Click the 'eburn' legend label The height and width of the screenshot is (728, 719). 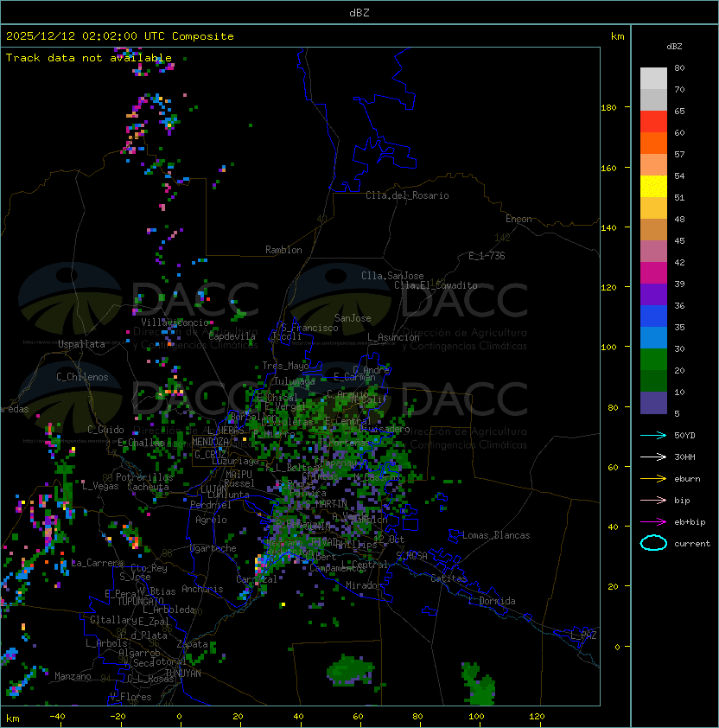[x=687, y=479]
